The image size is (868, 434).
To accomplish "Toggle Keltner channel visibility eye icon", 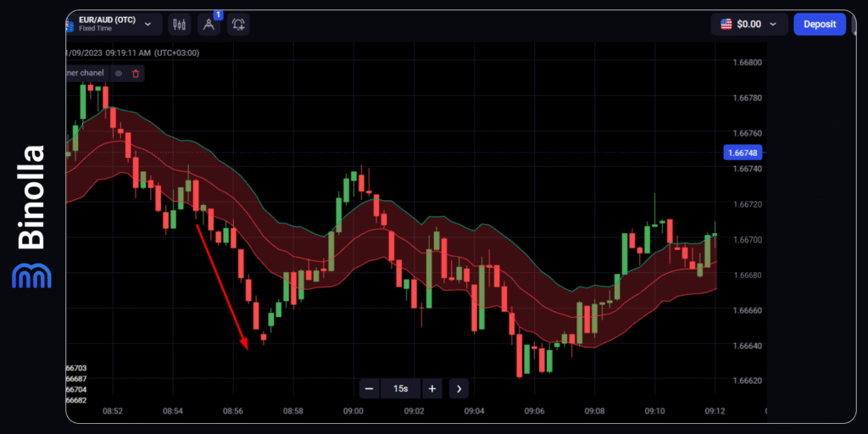I will pyautogui.click(x=119, y=74).
